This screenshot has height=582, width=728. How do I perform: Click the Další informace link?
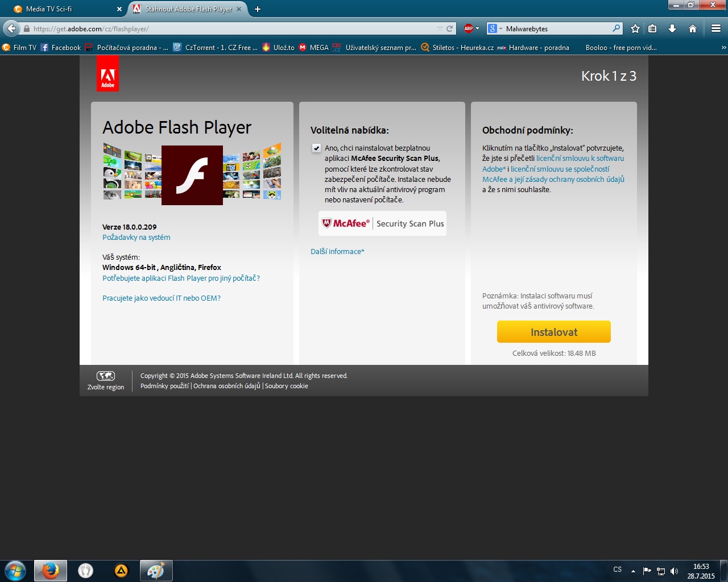coord(337,252)
